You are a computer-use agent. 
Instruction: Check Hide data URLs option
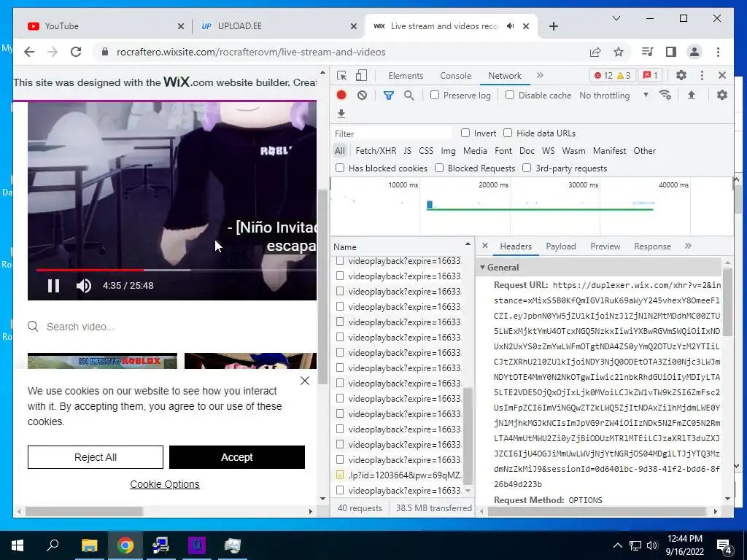[508, 133]
